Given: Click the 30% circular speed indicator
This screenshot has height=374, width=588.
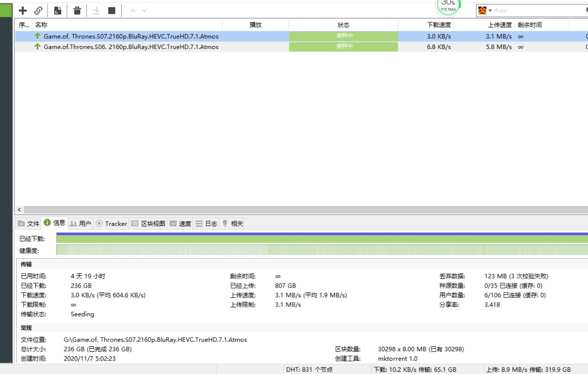Looking at the screenshot, I should (x=448, y=6).
